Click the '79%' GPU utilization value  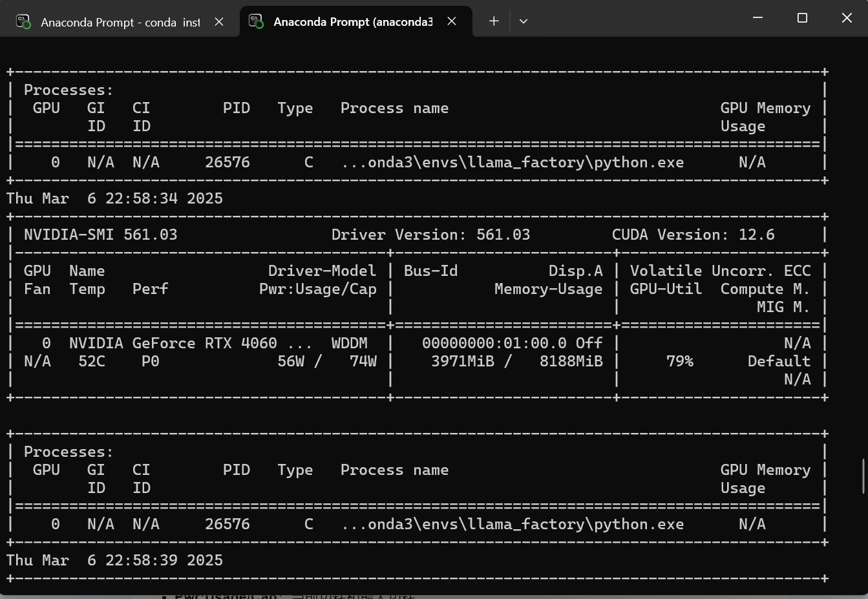[x=680, y=361]
